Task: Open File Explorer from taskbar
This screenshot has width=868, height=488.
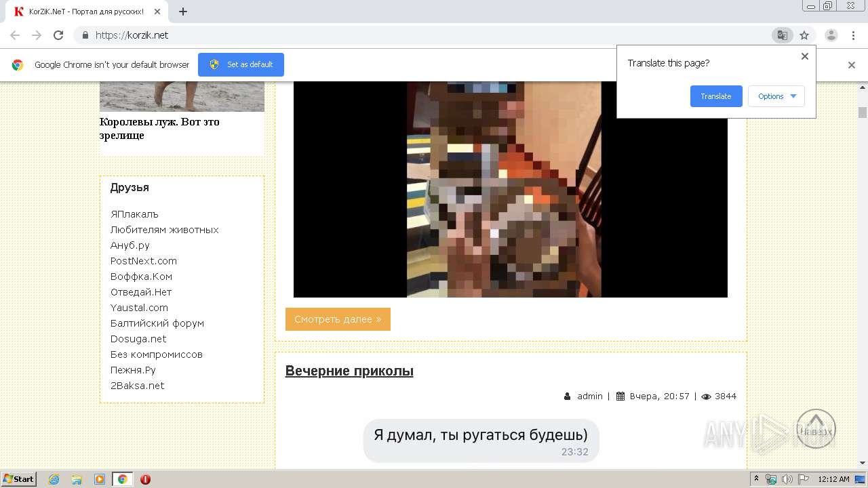Action: click(x=77, y=479)
